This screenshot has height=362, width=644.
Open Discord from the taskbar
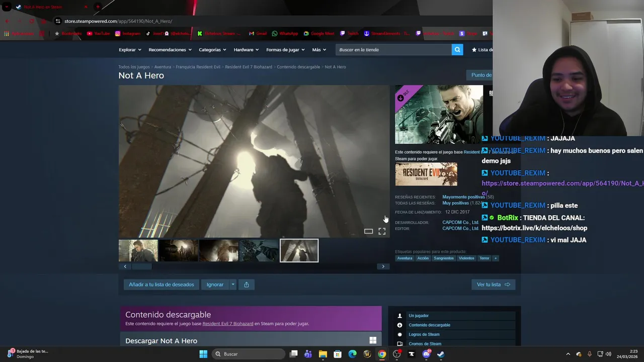(x=426, y=354)
